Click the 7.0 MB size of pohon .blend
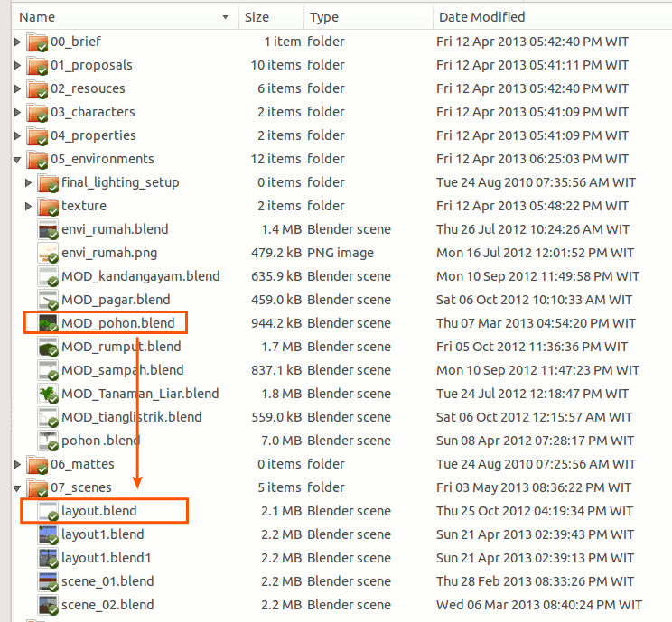 coord(281,441)
